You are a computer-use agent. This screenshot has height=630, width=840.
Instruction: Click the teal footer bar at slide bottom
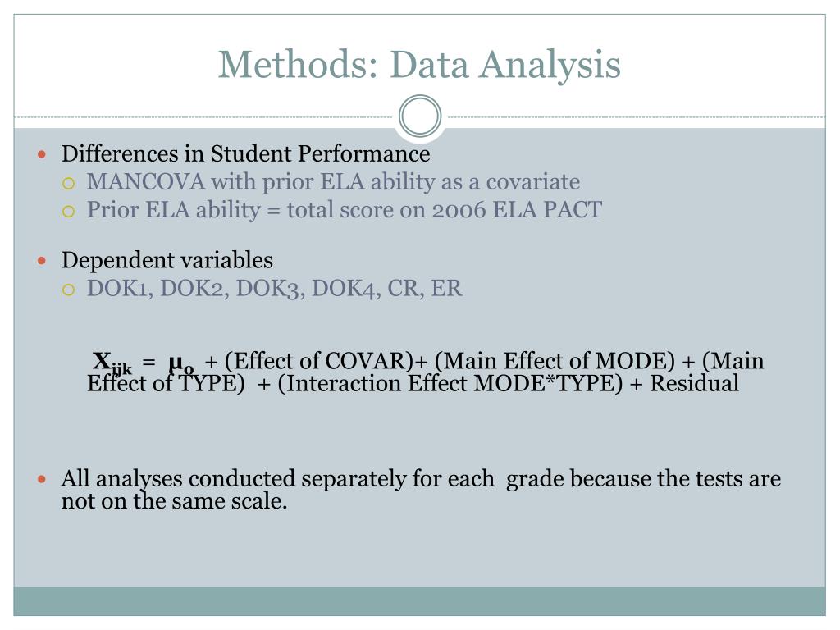point(419,600)
